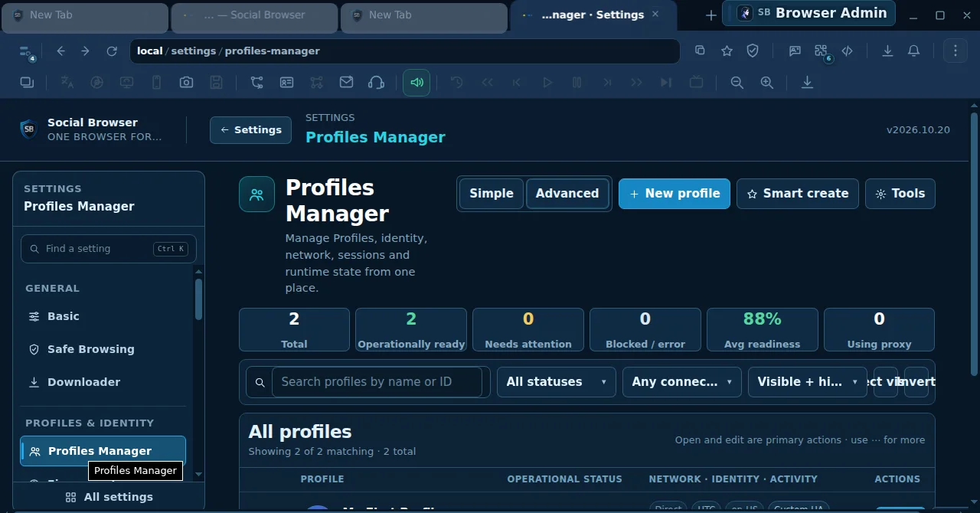
Task: Click the back to Settings button
Action: 250,130
